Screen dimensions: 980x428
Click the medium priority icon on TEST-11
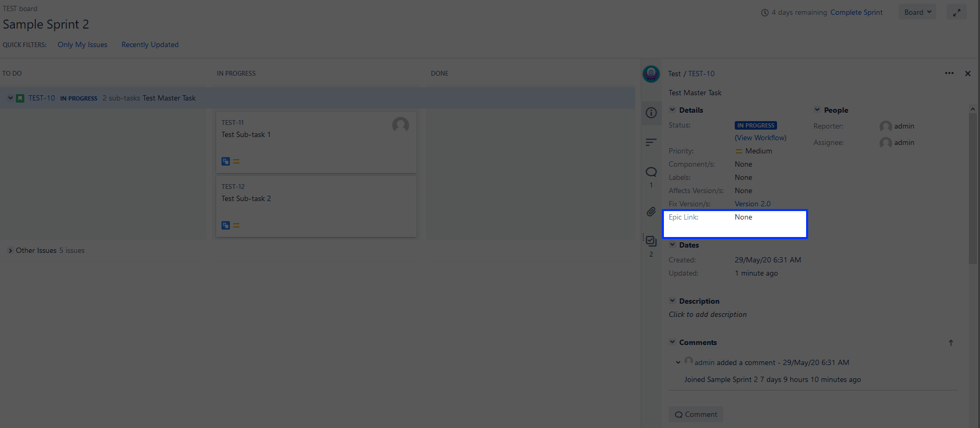pos(236,161)
